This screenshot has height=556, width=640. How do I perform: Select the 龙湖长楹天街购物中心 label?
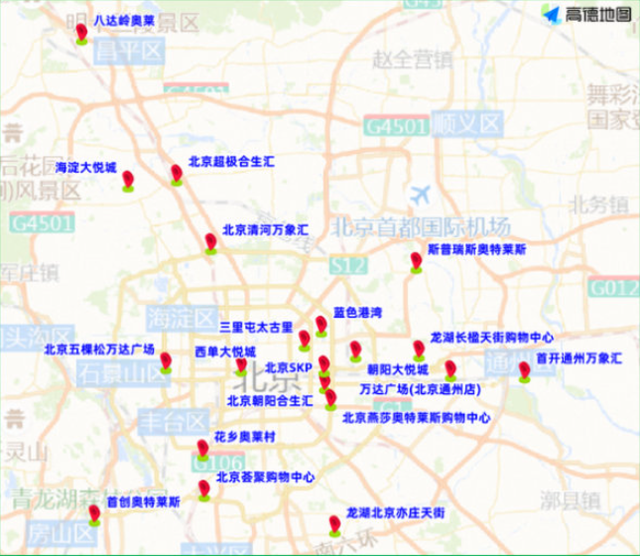pyautogui.click(x=491, y=338)
